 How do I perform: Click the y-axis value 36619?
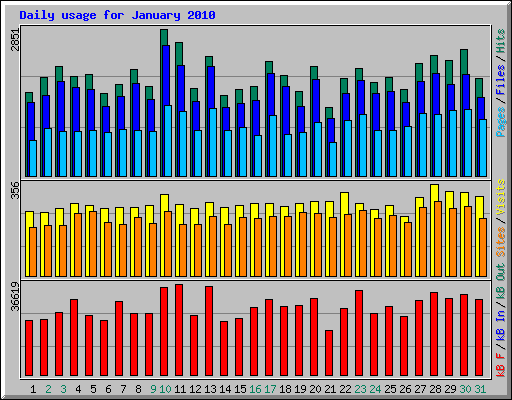pos(15,296)
